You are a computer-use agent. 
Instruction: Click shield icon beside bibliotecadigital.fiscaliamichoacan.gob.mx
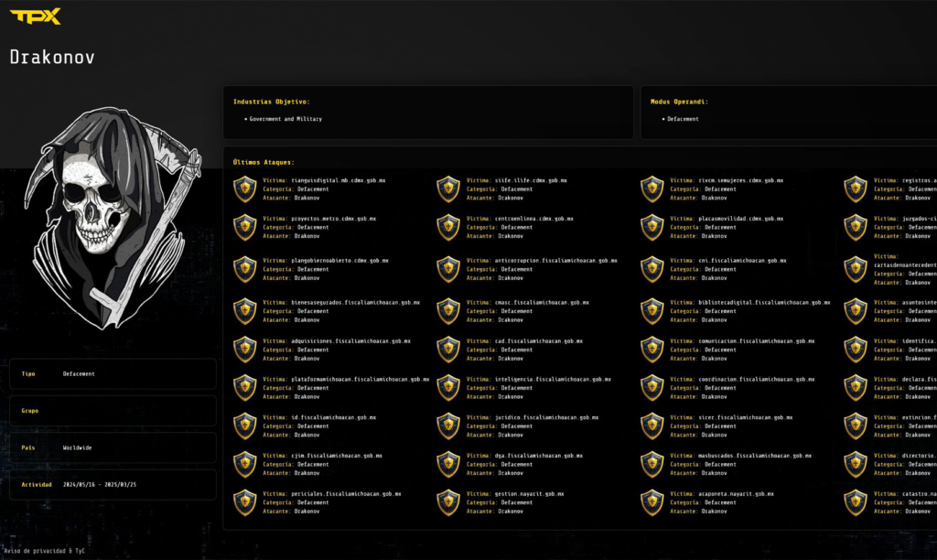click(x=652, y=311)
